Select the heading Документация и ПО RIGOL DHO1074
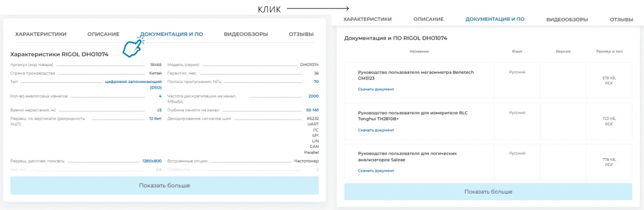Image resolution: width=644 pixels, height=210 pixels. coord(395,38)
